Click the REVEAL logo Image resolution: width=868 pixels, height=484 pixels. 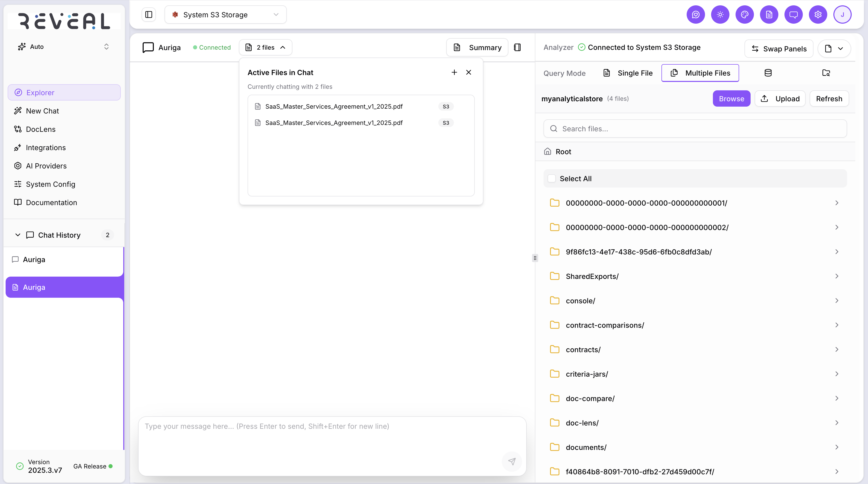pyautogui.click(x=64, y=21)
